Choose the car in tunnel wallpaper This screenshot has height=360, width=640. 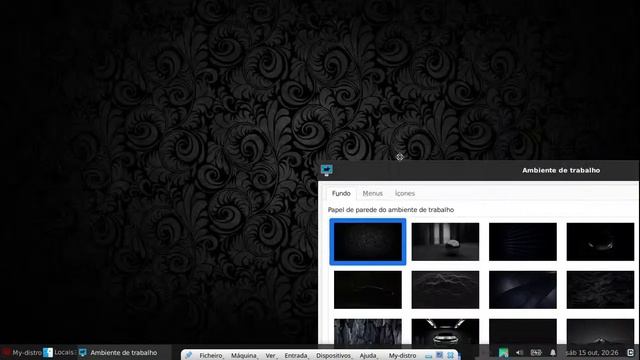click(x=445, y=331)
